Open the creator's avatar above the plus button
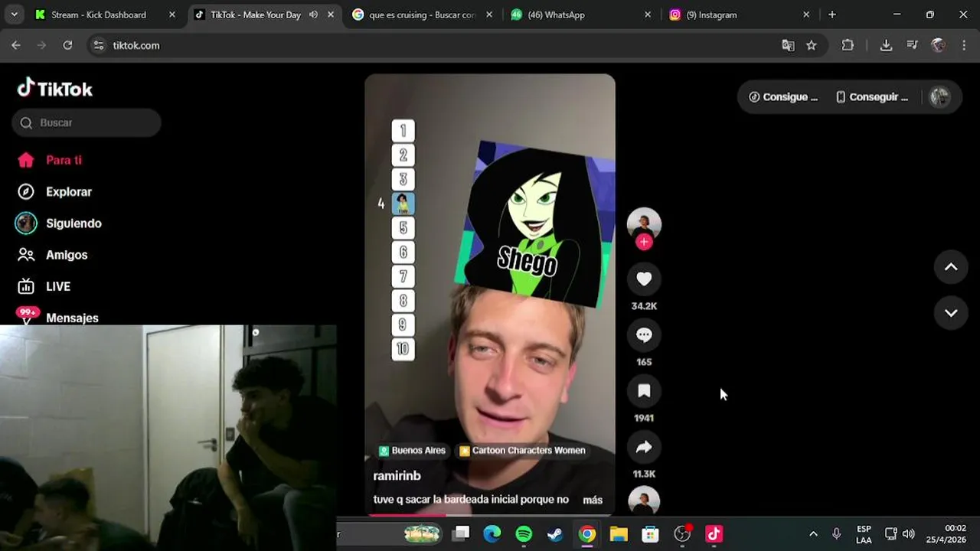 tap(644, 223)
